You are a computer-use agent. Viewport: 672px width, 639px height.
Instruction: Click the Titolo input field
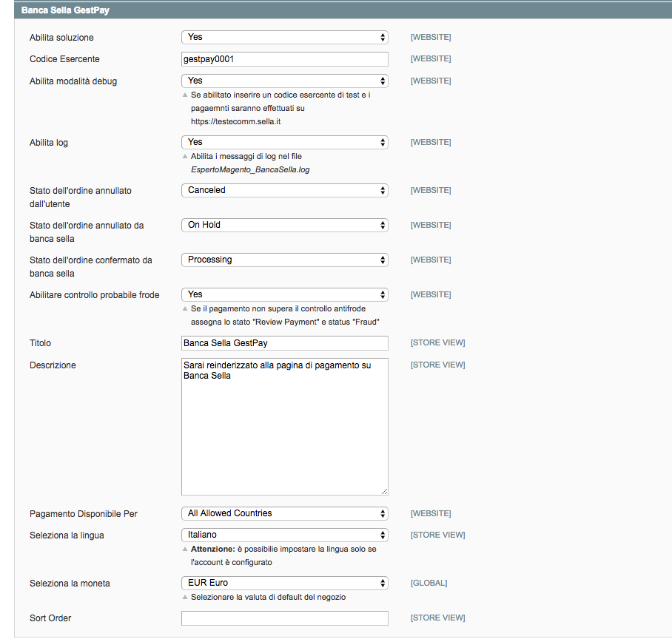pyautogui.click(x=285, y=343)
